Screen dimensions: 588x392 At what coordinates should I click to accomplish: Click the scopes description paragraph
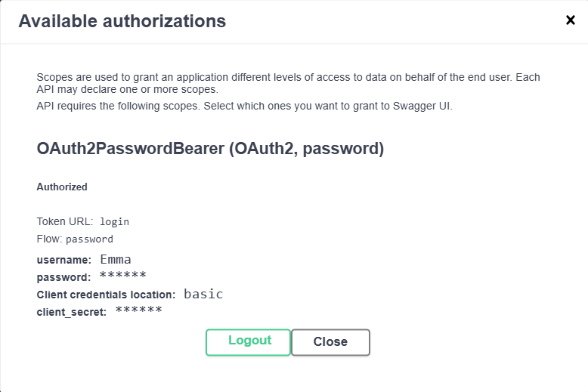[288, 83]
